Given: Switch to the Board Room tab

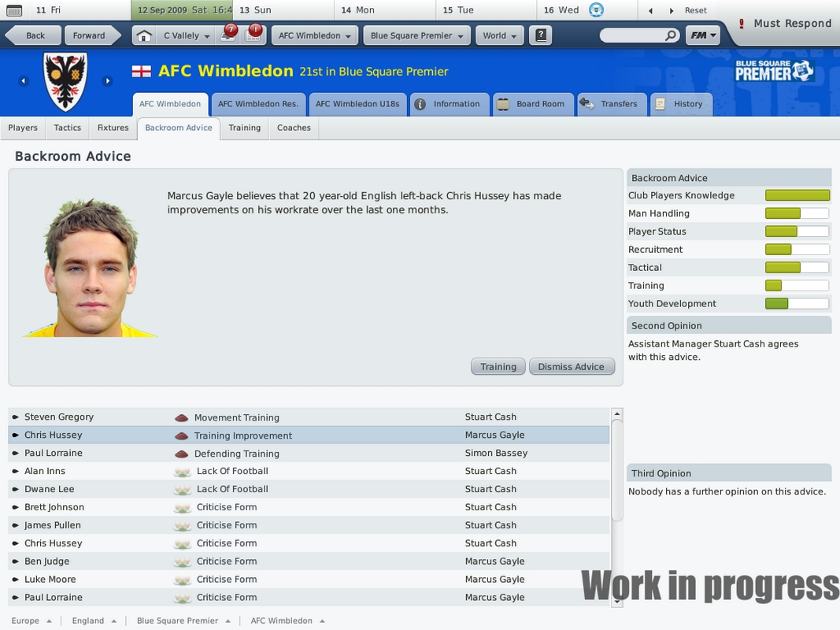Looking at the screenshot, I should tap(533, 104).
